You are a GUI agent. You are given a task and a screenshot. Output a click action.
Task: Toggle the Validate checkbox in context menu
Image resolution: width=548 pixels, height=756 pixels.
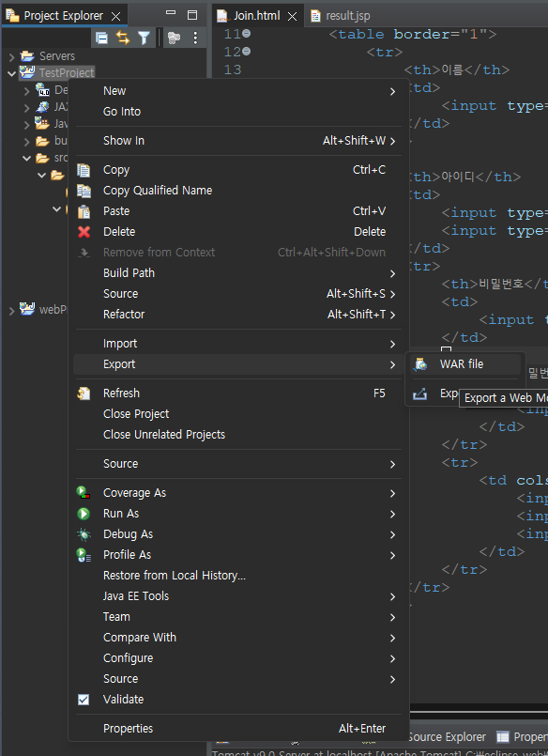point(84,699)
